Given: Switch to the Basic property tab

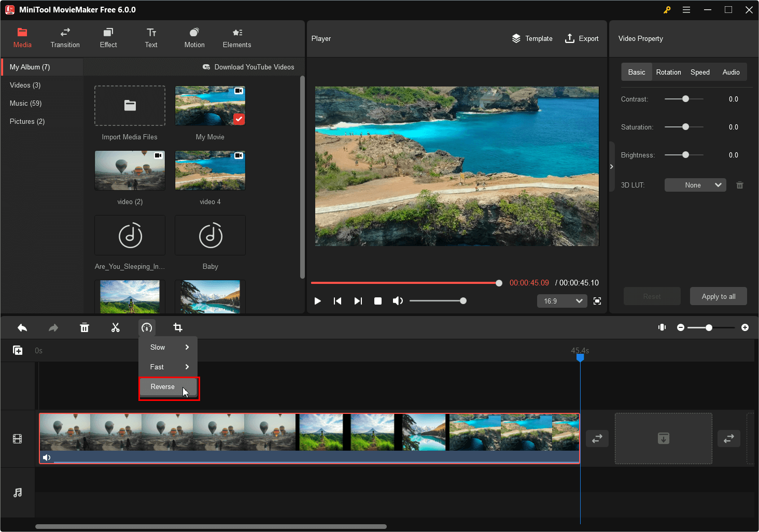Looking at the screenshot, I should (637, 72).
